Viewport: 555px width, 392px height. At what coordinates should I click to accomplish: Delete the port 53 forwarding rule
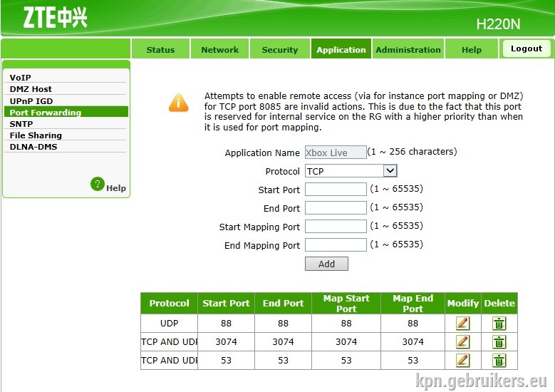pyautogui.click(x=499, y=361)
